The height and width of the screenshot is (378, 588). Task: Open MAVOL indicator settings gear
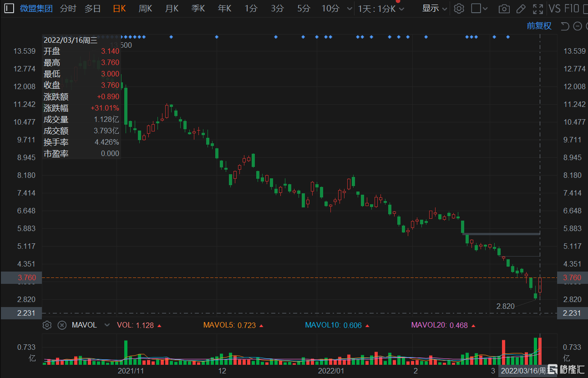[x=47, y=325]
